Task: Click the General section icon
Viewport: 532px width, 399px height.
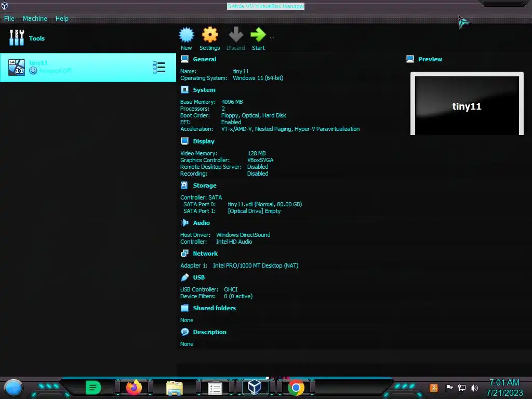Action: click(x=184, y=59)
